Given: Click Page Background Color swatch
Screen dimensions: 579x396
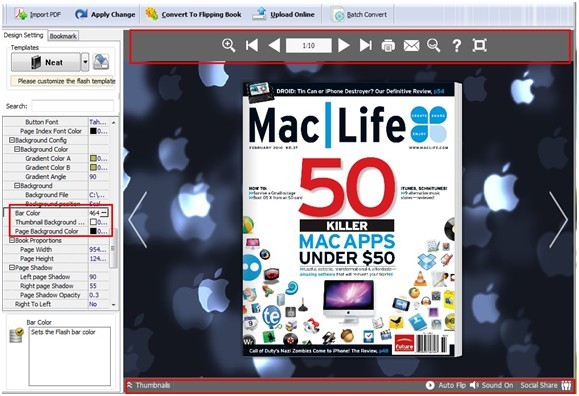Looking at the screenshot, I should coord(93,231).
